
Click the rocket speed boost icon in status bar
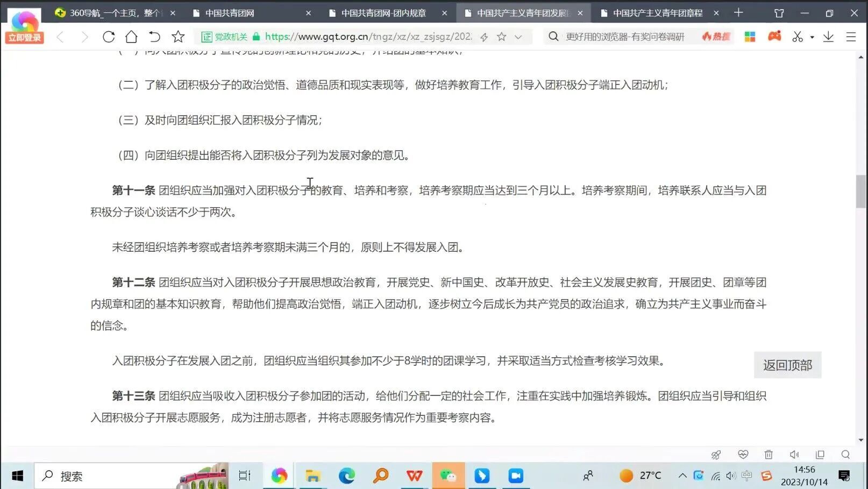[716, 455]
